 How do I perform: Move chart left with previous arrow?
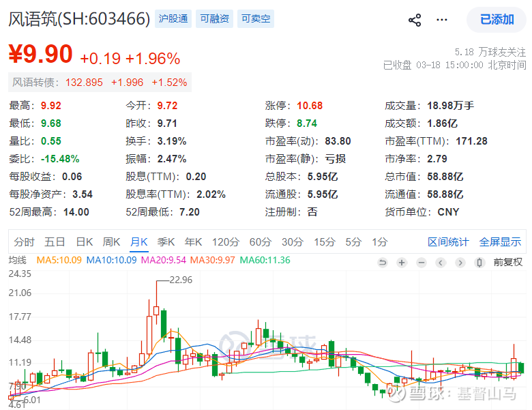click(x=441, y=263)
